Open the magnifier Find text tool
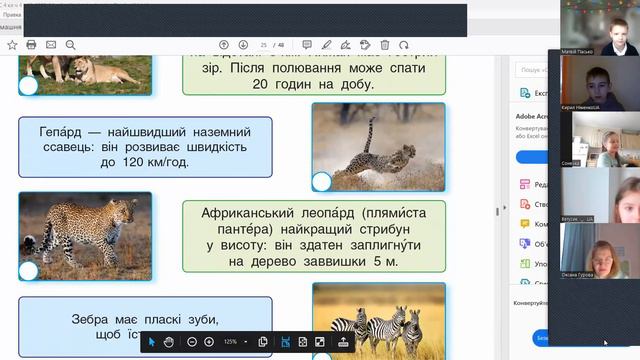The height and width of the screenshot is (360, 640). [71, 45]
